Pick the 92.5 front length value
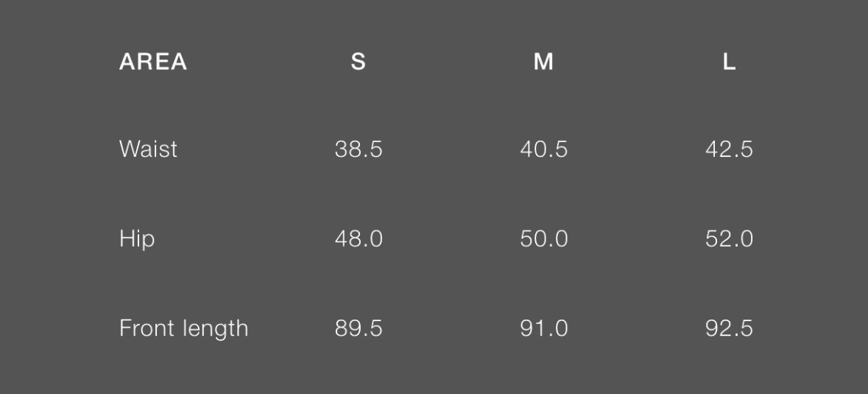Viewport: 868px width, 394px height. pos(729,328)
